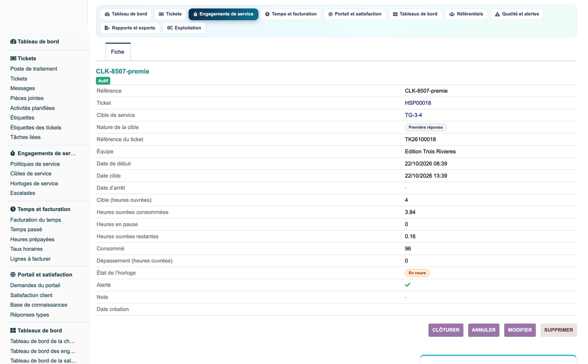Click the gears icon on Exploitation button

click(170, 28)
